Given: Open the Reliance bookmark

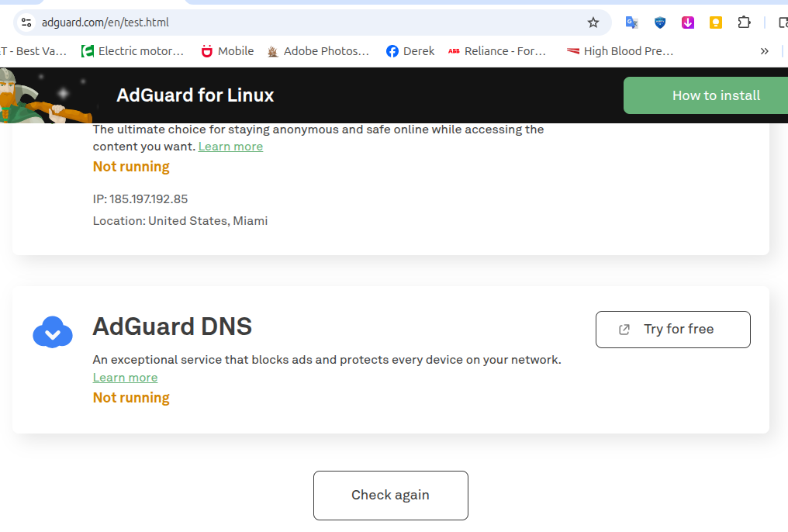Looking at the screenshot, I should (x=497, y=51).
